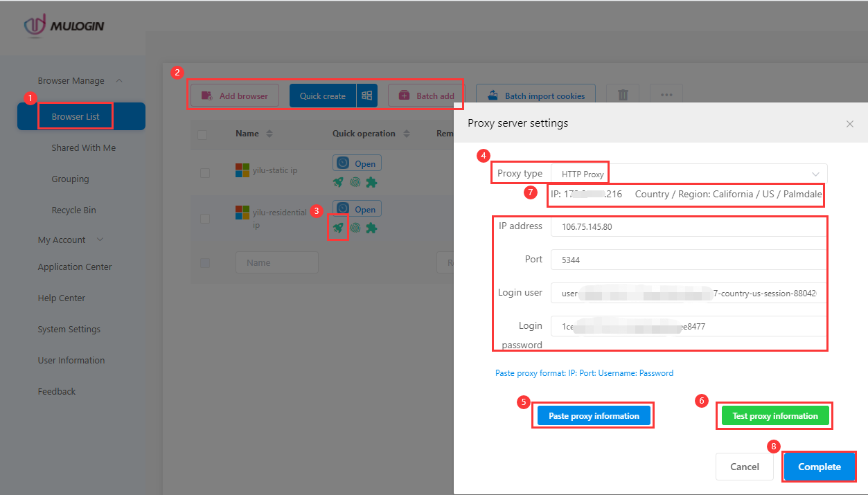Click the 'Country / Region: California / US / Palmdale' text
868x495 pixels.
(728, 194)
